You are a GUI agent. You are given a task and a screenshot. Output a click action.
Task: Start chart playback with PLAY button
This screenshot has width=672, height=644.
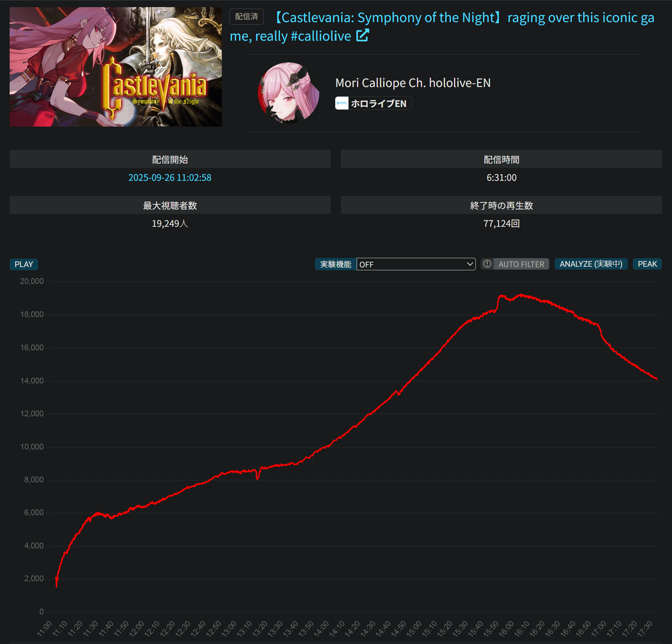tap(24, 264)
